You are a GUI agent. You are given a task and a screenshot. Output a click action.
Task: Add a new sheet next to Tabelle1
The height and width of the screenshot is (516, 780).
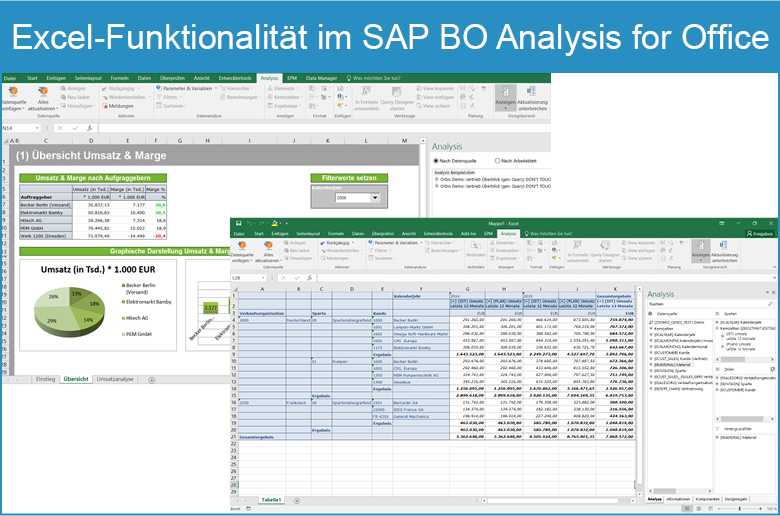[x=297, y=501]
